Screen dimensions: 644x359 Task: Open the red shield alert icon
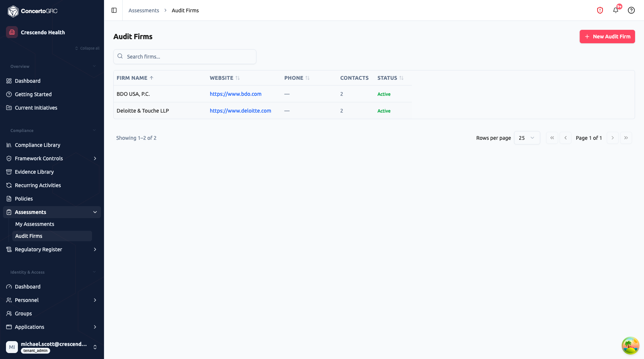click(x=600, y=10)
